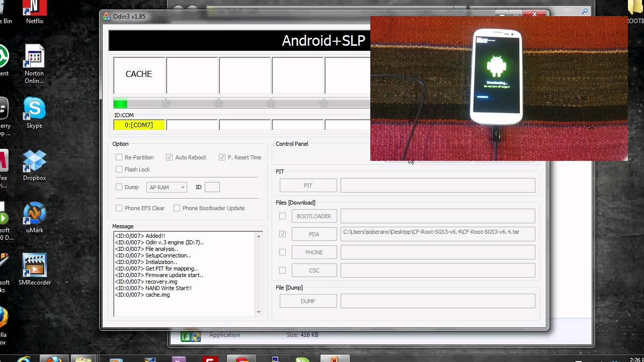
Task: Click the DUMP button
Action: coord(308,301)
